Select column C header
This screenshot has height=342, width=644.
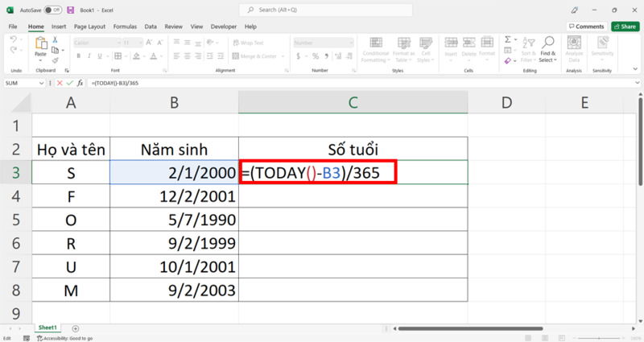point(353,102)
